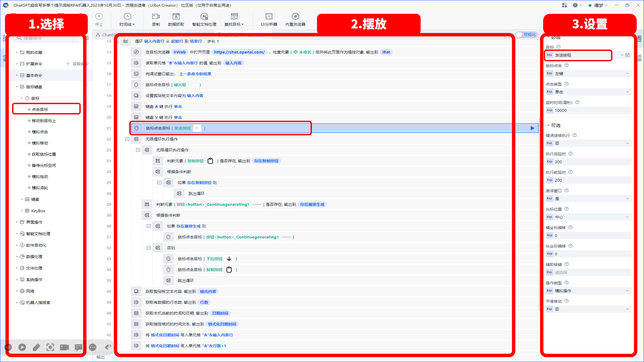This screenshot has width=644, height=362.
Task: Click the play button in the bottom floating bar
Action: (22, 347)
